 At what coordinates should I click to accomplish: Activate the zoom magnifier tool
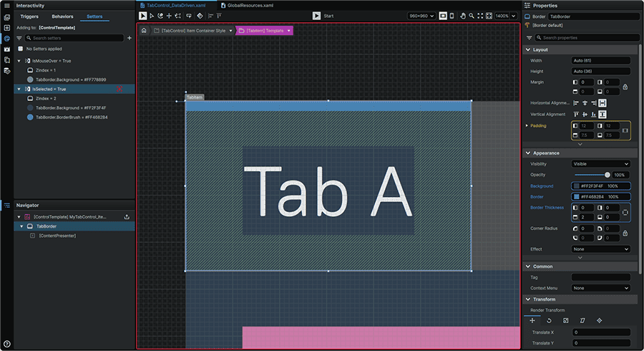472,16
